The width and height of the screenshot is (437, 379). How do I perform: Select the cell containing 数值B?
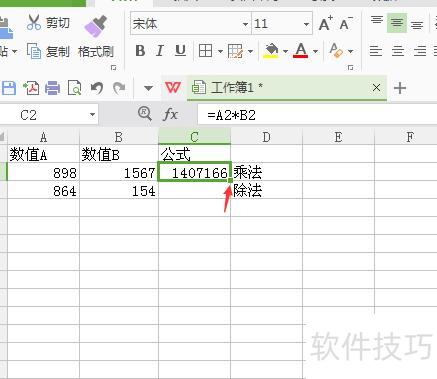(119, 154)
